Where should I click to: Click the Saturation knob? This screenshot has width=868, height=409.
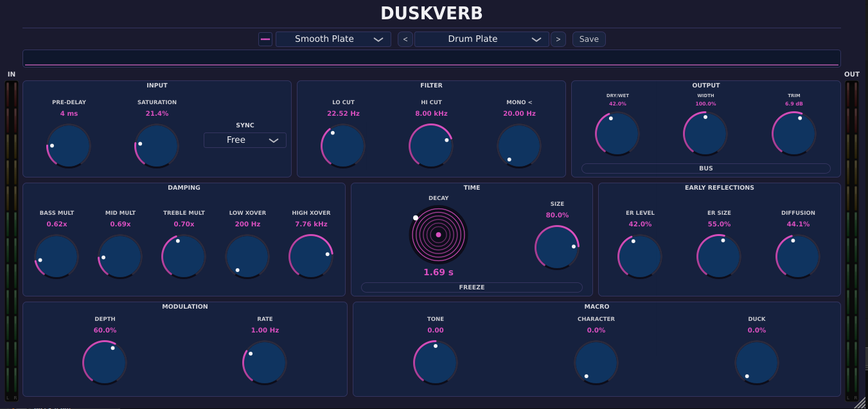pos(157,146)
